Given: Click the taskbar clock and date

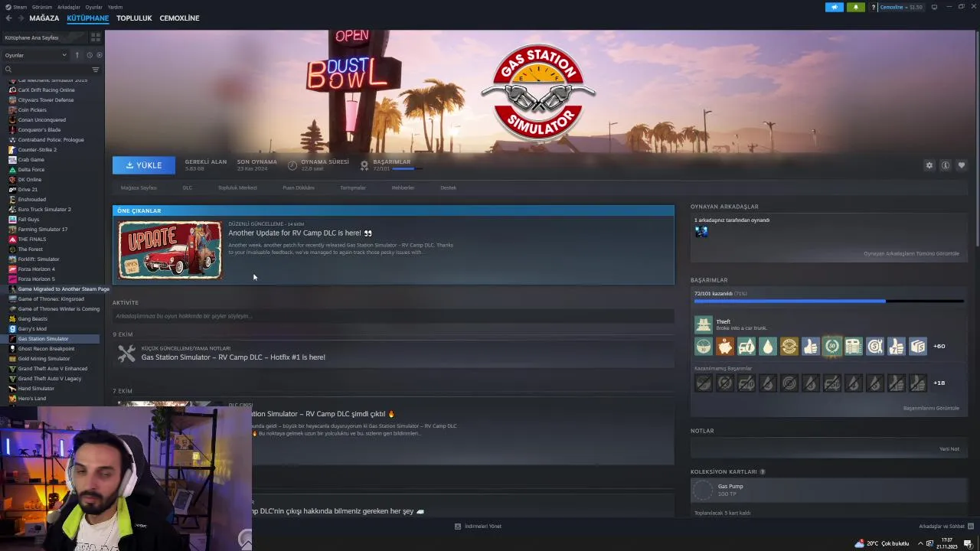Looking at the screenshot, I should click(x=946, y=543).
